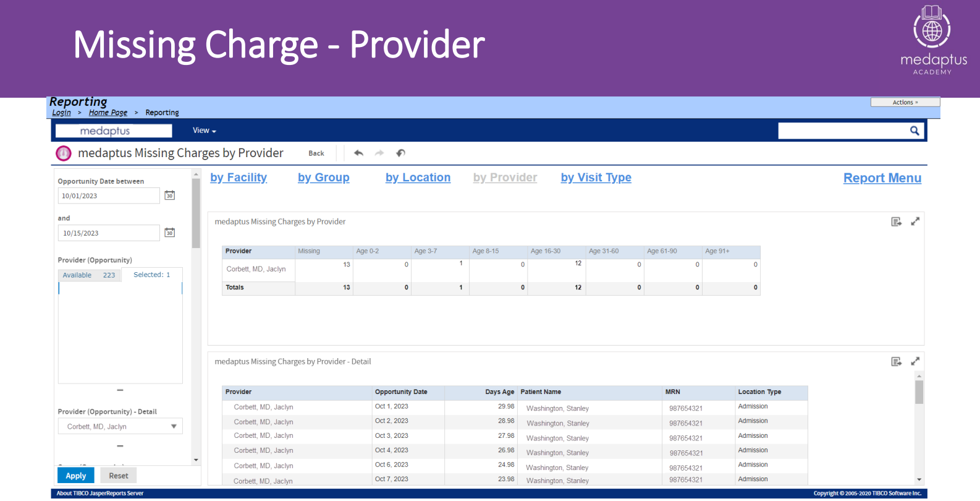Click the start date field 10/01/2023
980x501 pixels.
[109, 195]
